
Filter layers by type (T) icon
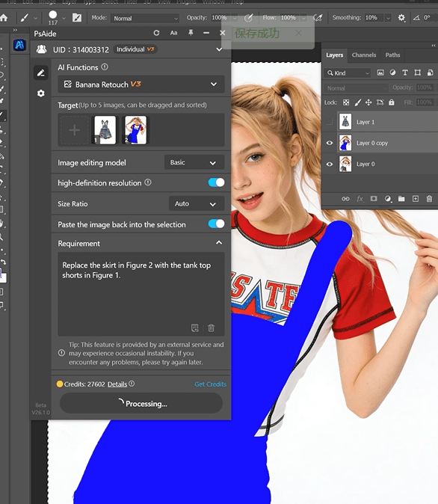pos(405,73)
